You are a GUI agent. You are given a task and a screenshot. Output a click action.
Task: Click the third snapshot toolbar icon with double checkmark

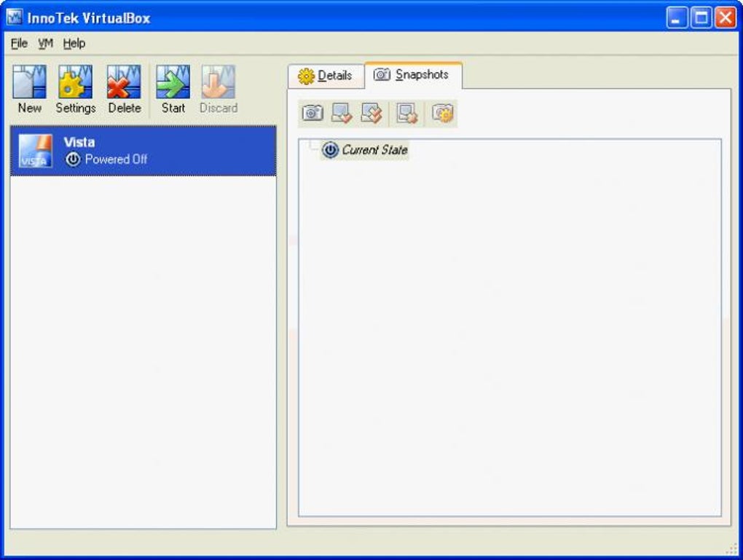click(371, 113)
